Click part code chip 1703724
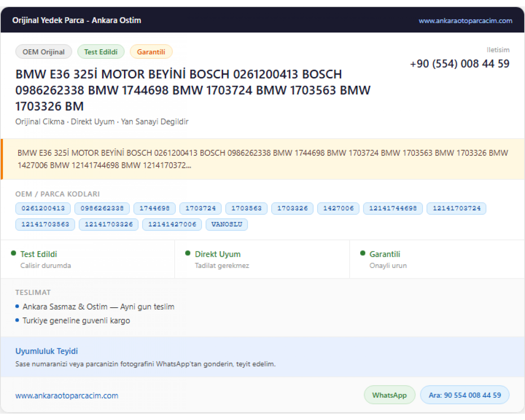 (201, 208)
